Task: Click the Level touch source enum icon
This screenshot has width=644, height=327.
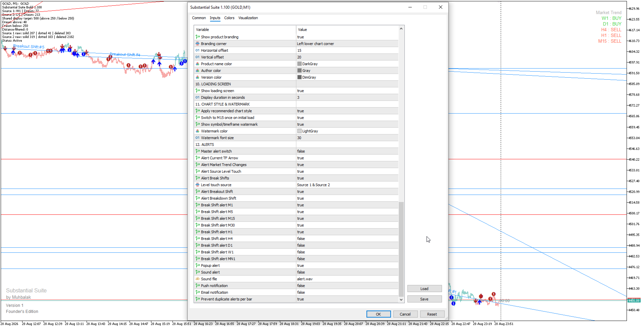Action: [x=198, y=185]
